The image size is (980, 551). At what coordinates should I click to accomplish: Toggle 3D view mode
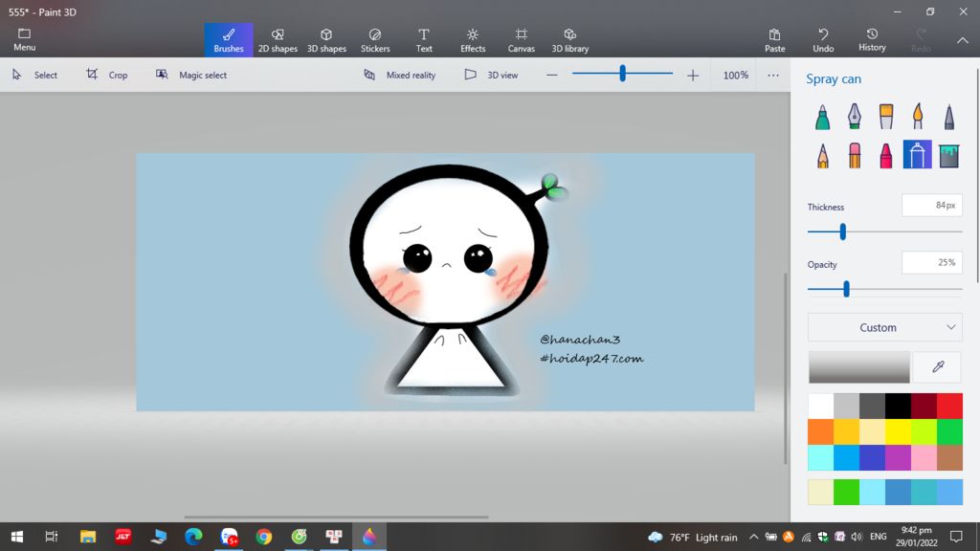click(x=491, y=75)
